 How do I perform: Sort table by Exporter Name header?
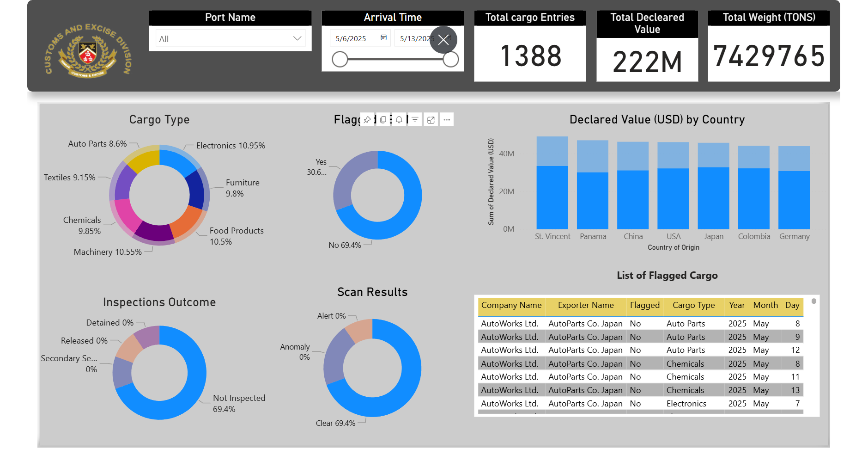point(586,305)
